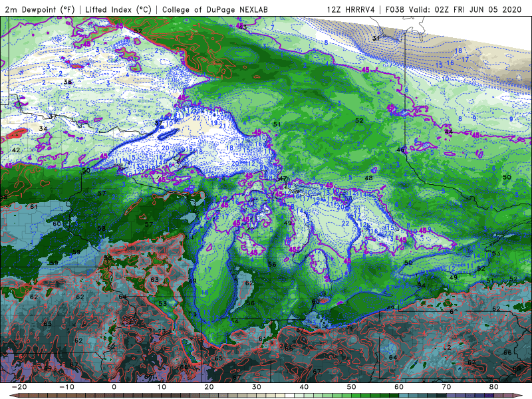The height and width of the screenshot is (399, 532).
Task: Click the '2m Dewpoint (°F)' title text
Action: (x=39, y=9)
